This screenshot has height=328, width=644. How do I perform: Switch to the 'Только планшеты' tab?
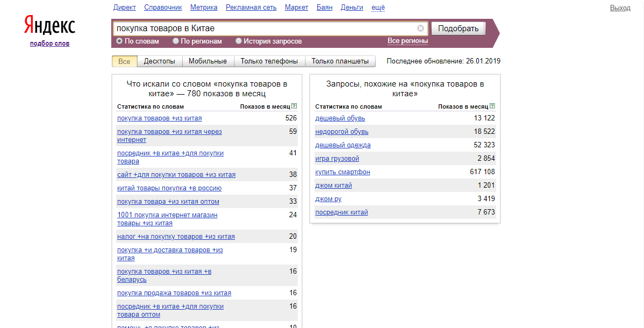(x=340, y=61)
